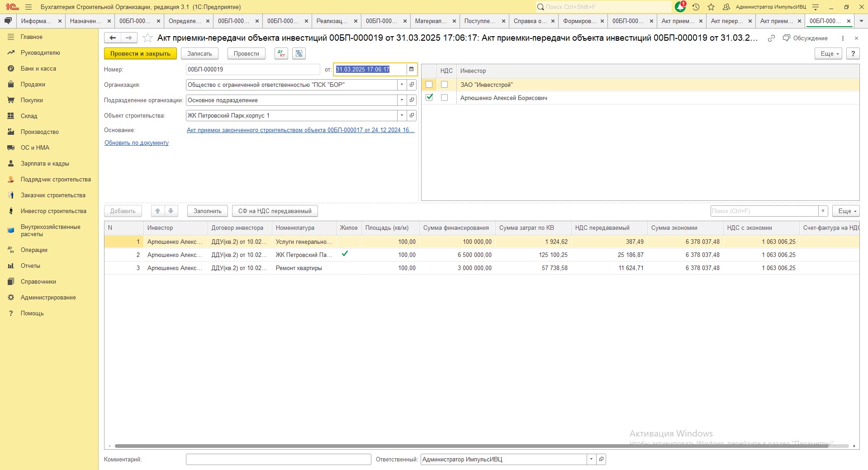Check the box for ЗАО "Инвестстрой" investor
The image size is (868, 470).
point(429,84)
